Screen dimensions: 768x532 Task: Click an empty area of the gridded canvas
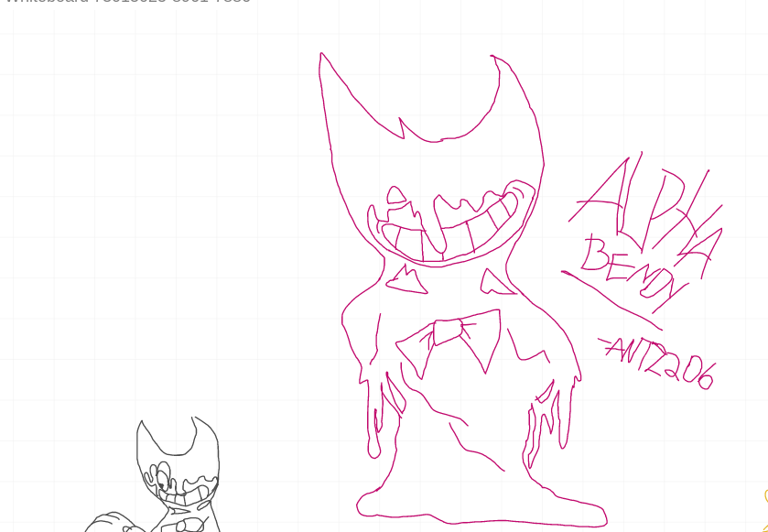coord(137,183)
